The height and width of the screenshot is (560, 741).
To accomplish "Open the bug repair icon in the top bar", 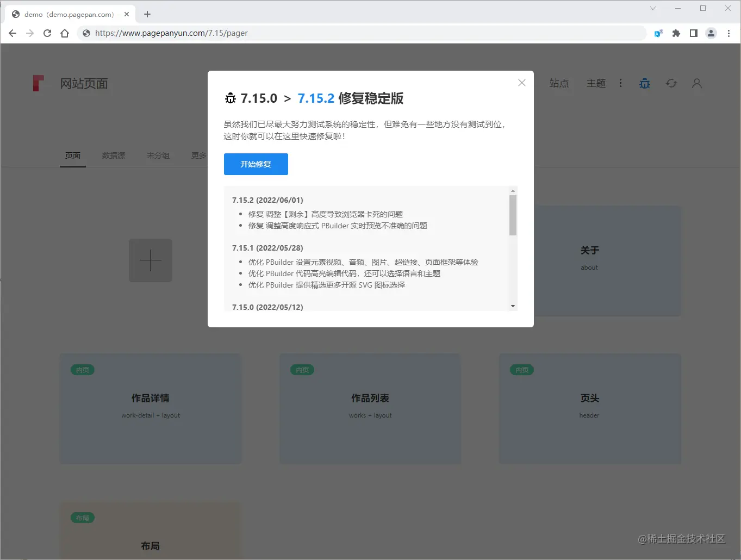I will coord(644,83).
